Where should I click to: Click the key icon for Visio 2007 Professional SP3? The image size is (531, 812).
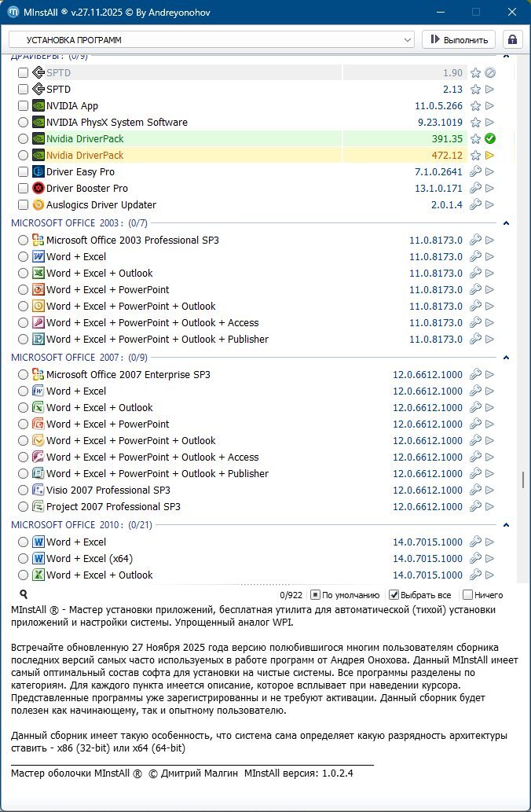coord(475,491)
